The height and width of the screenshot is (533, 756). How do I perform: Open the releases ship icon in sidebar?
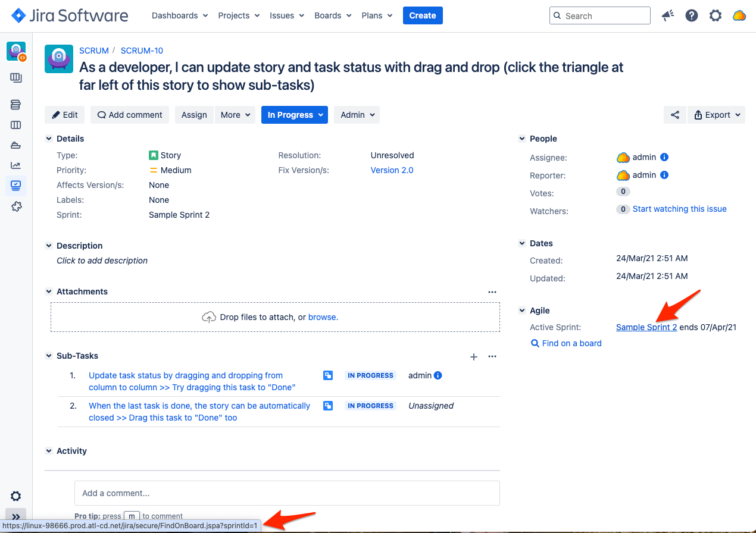point(16,145)
